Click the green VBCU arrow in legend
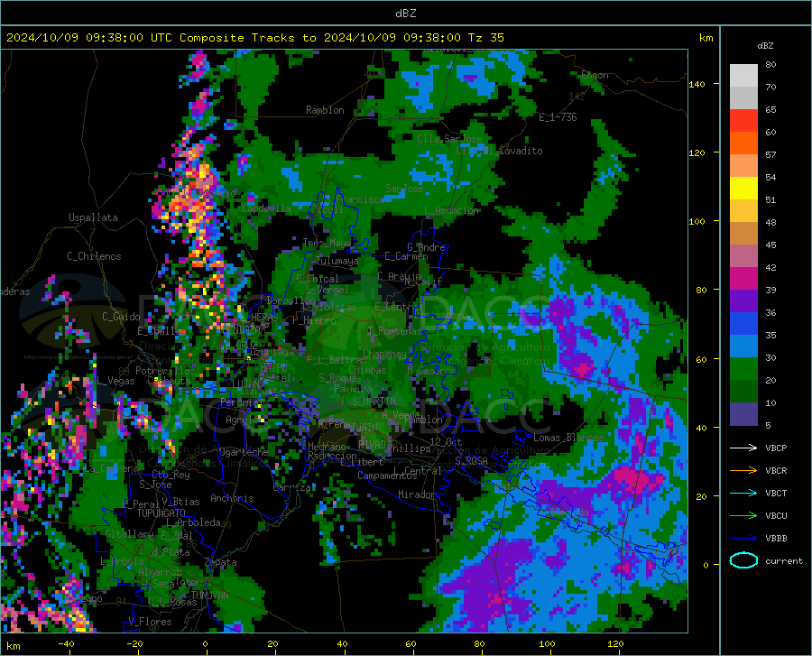Viewport: 812px width, 656px height. [x=743, y=515]
